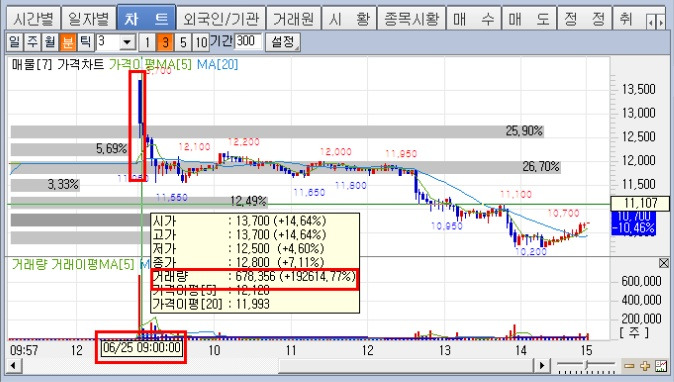Select the 월 (monthly) chart period

tap(50, 42)
